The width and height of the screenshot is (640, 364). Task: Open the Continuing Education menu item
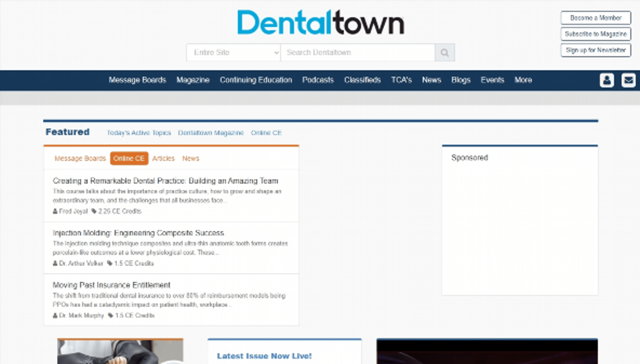click(x=256, y=80)
